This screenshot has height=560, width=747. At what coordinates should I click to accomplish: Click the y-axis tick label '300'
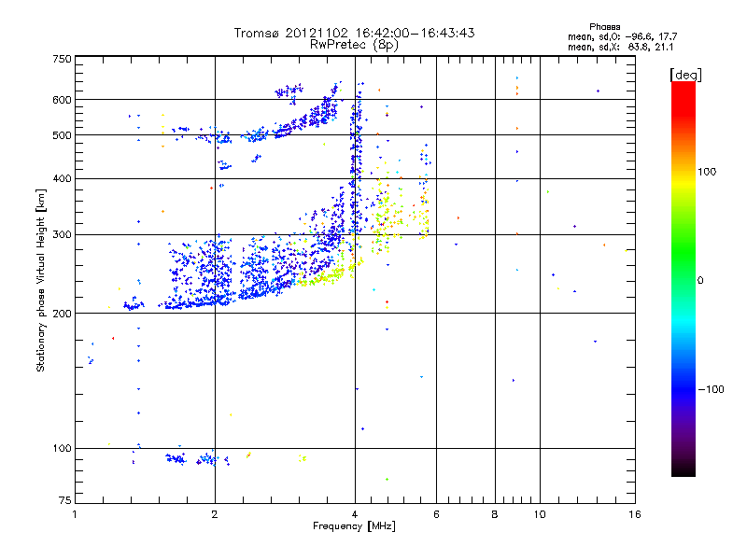[62, 235]
